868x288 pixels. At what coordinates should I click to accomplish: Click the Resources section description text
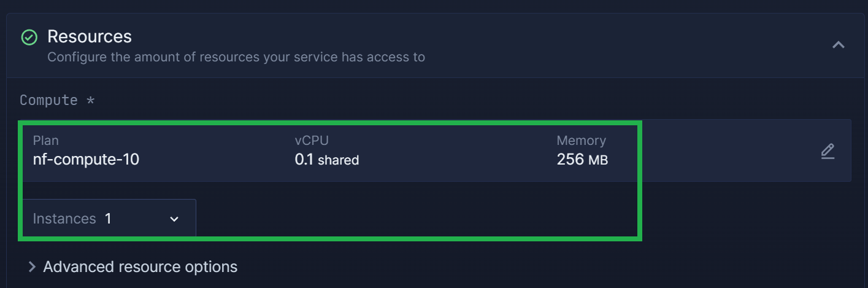(236, 57)
